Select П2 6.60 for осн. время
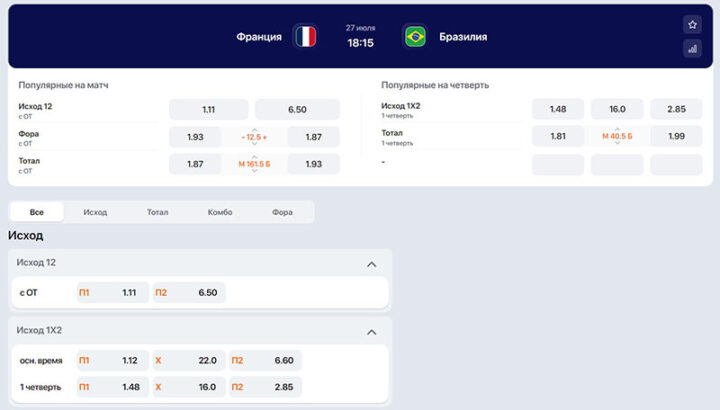Viewport: 720px width, 410px height. [x=265, y=360]
